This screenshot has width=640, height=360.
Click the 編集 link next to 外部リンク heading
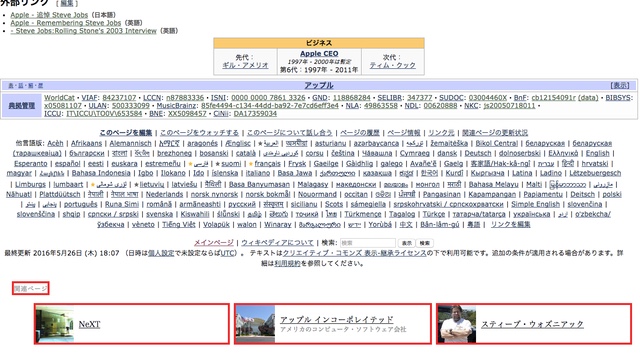pos(67,3)
